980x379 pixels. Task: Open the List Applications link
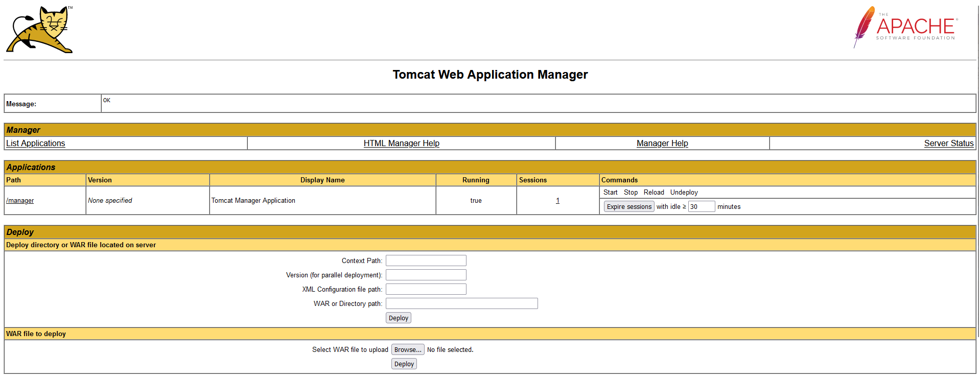tap(36, 144)
